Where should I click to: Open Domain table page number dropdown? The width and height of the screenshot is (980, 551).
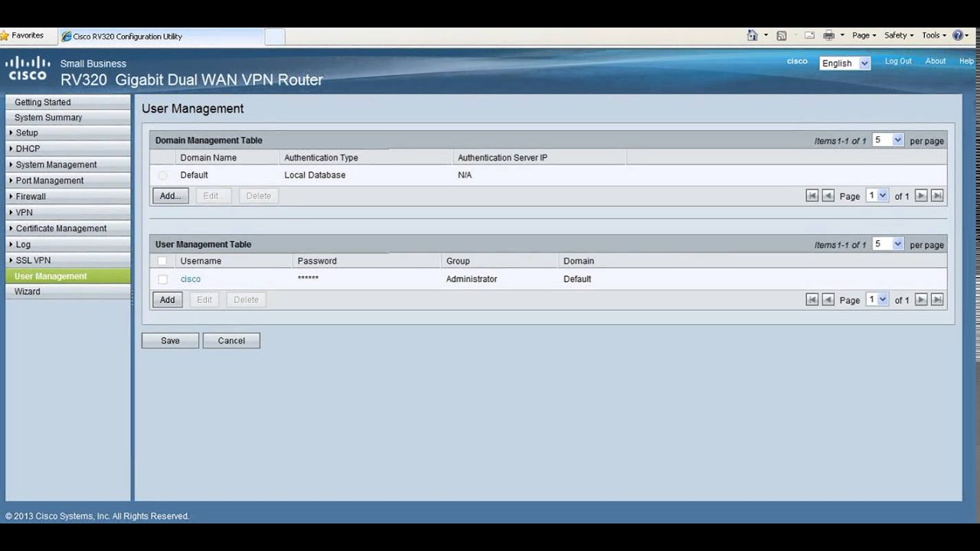coord(877,196)
